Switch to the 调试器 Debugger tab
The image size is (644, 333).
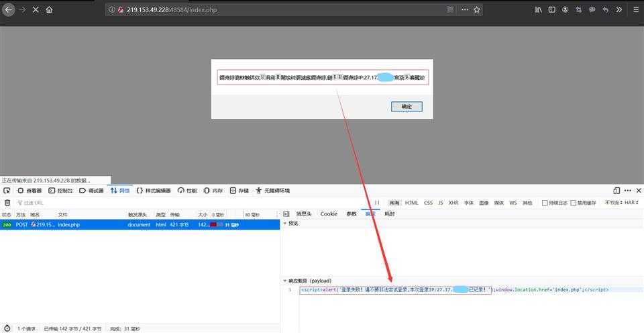(92, 191)
